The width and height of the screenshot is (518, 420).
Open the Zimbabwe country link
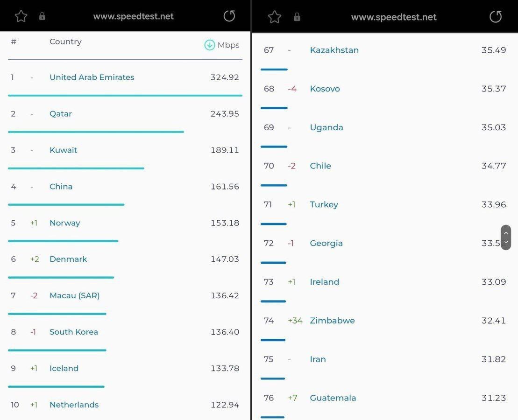pyautogui.click(x=332, y=321)
